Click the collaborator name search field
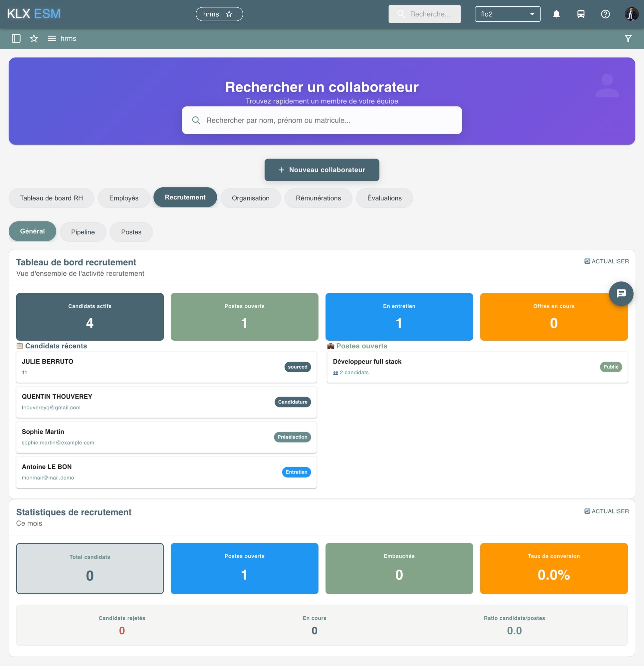This screenshot has width=644, height=666. [x=322, y=120]
